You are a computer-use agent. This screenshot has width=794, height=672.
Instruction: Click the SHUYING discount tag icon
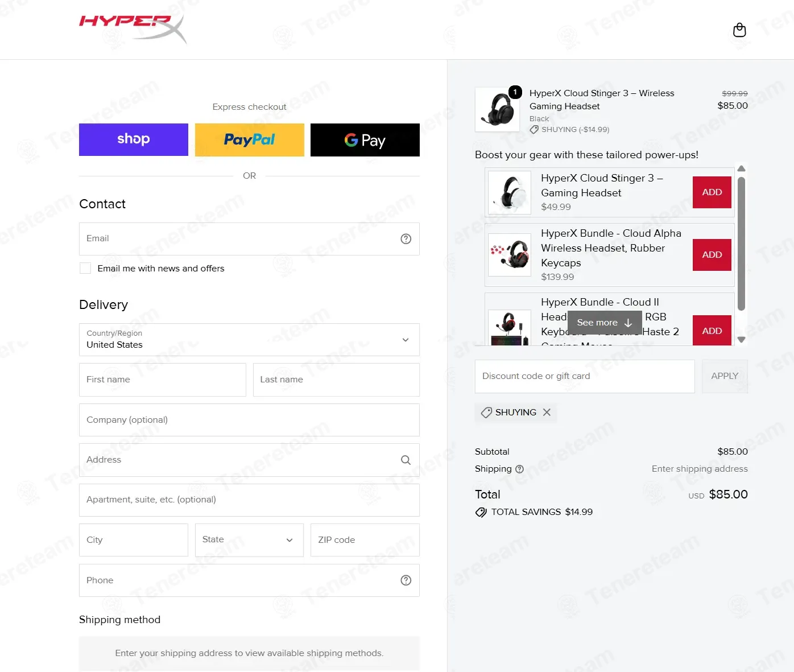click(x=486, y=413)
